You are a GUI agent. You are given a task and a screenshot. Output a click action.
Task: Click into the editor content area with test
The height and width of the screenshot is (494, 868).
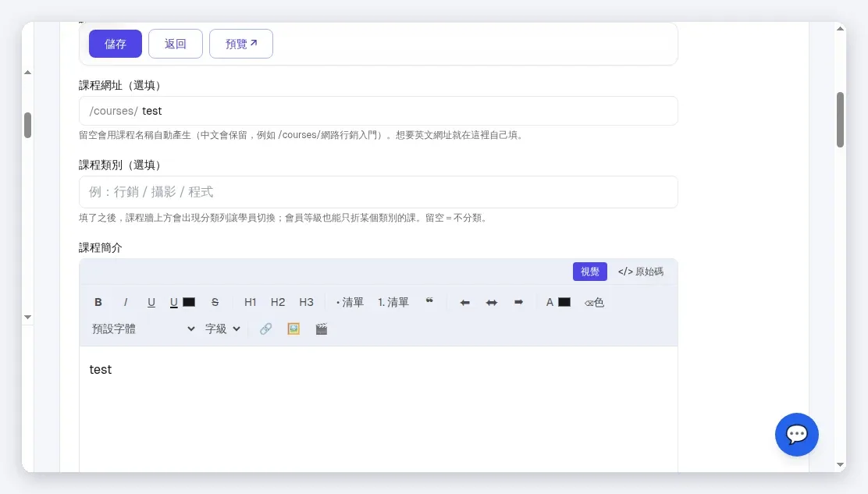pos(378,410)
